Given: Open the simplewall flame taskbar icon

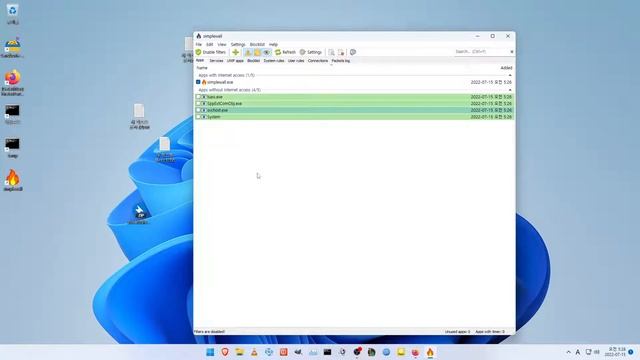Looking at the screenshot, I should (430, 352).
